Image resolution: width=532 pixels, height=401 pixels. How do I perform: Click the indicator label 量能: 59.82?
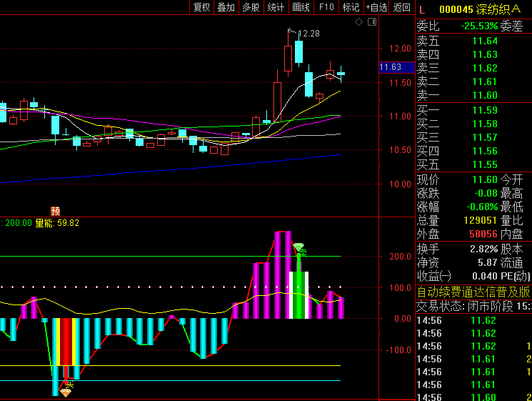point(57,223)
